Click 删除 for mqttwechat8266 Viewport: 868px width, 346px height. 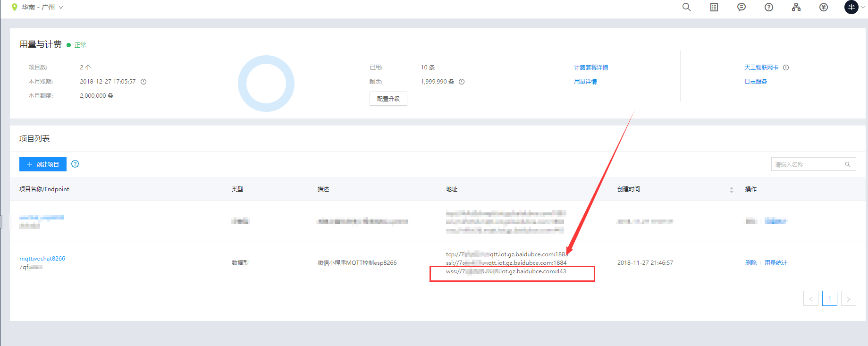tap(750, 263)
